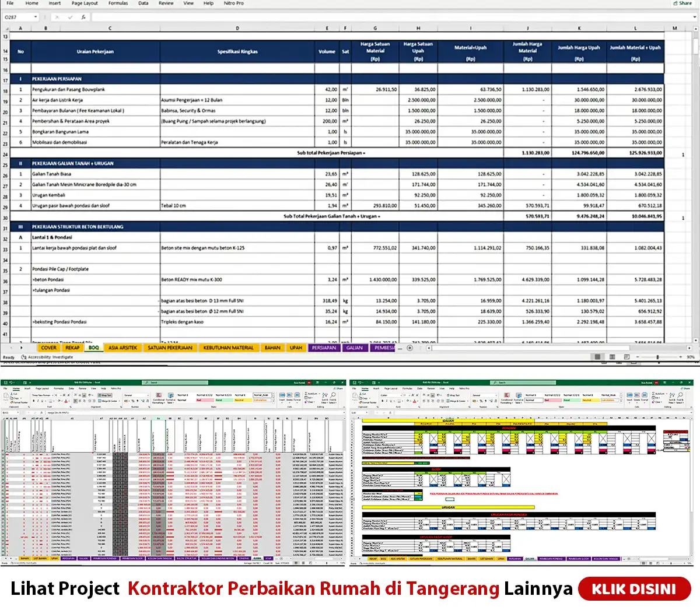
Task: Open Conditional Formatting in the lower-right Excel window
Action: 506,398
